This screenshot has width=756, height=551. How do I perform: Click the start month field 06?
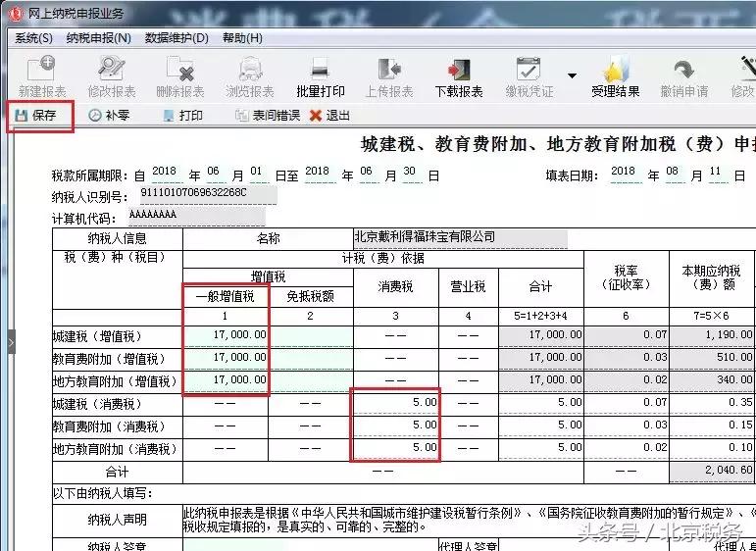[x=215, y=174]
